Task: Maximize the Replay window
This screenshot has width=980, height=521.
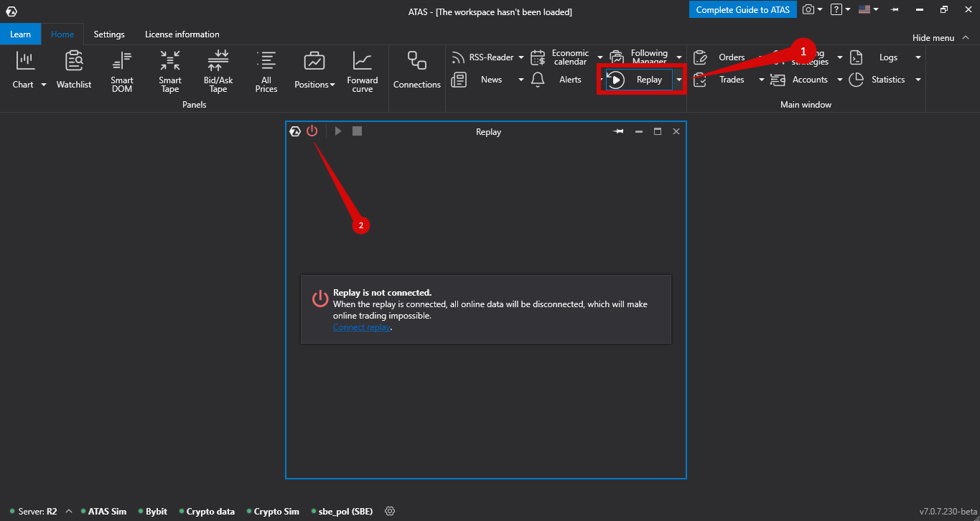Action: 657,132
